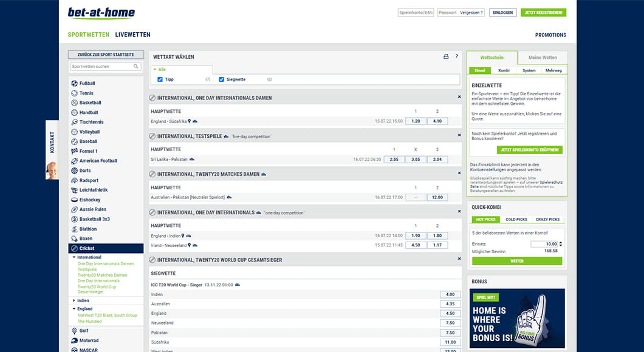Show the Cold Picks tab
The image size is (644, 352).
(516, 220)
